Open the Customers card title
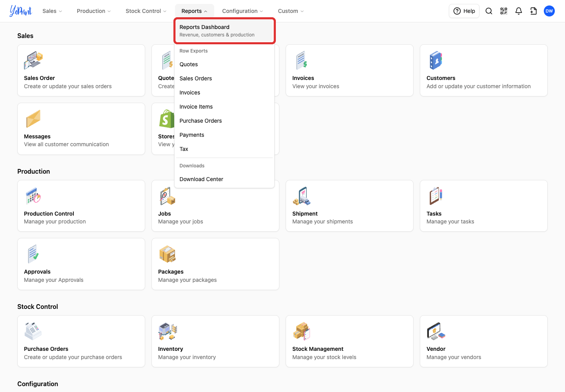The height and width of the screenshot is (392, 565). [x=441, y=78]
